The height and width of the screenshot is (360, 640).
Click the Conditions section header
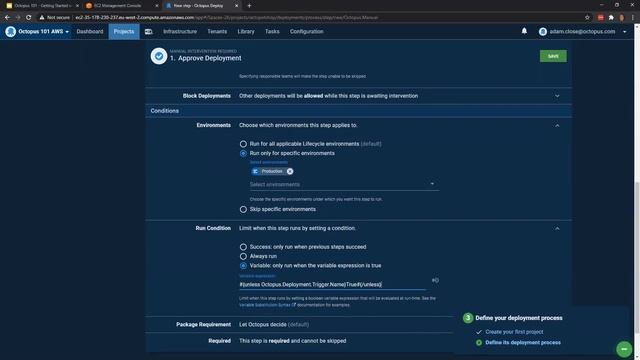point(359,111)
